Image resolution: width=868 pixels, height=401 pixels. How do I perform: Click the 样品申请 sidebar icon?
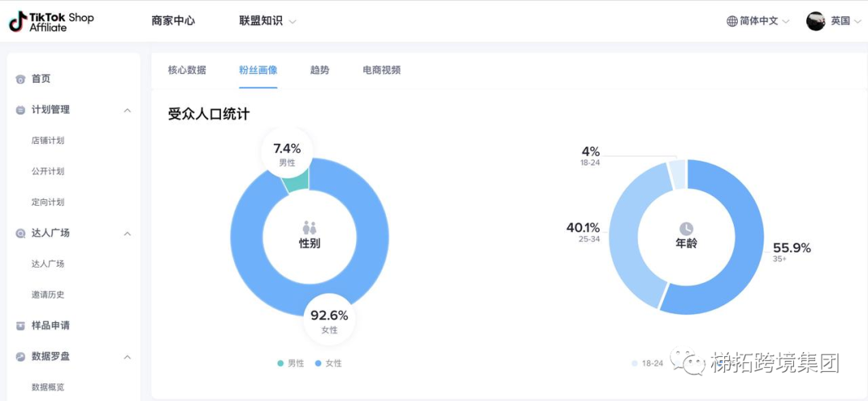point(20,326)
